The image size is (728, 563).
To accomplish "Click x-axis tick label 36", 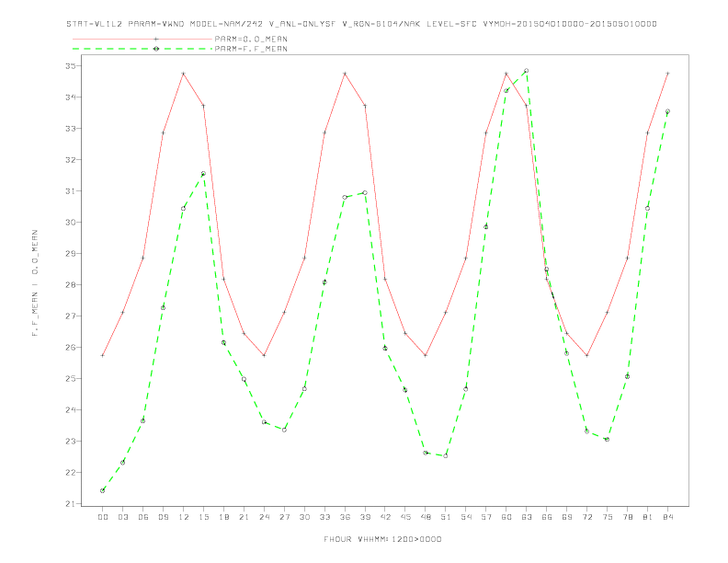I will [345, 517].
